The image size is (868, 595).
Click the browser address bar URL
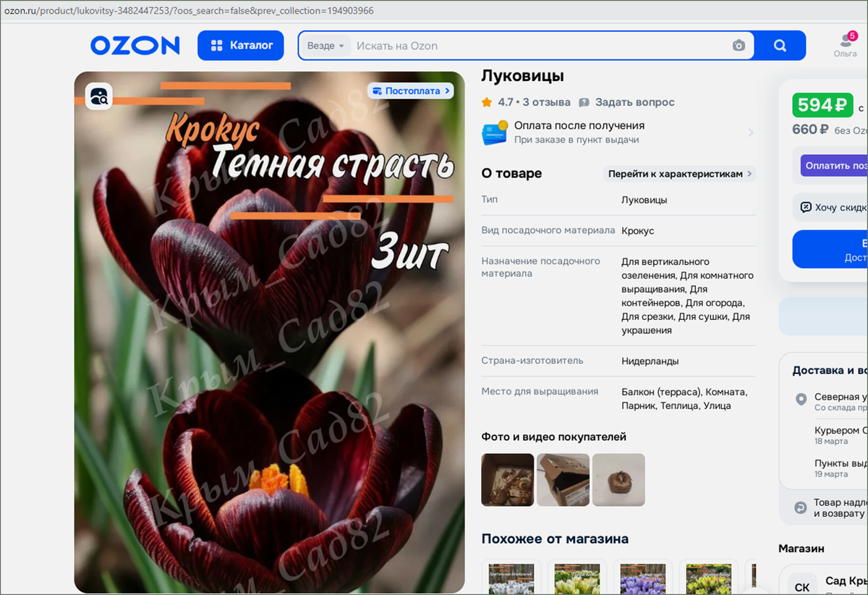point(190,11)
